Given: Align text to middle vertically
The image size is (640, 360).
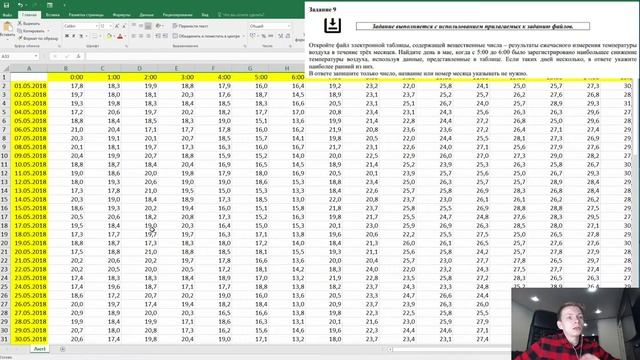Looking at the screenshot, I should pos(141,26).
